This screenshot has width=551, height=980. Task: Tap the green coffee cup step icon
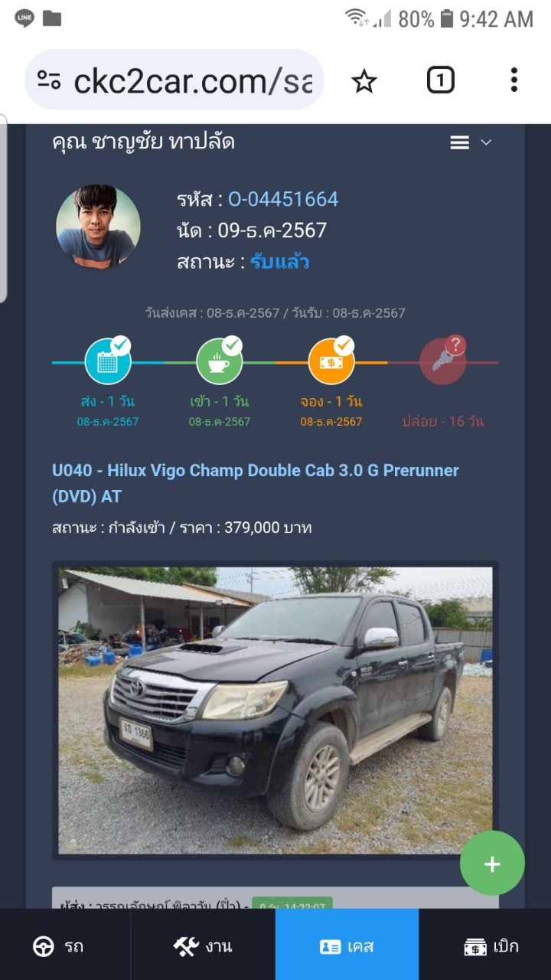pyautogui.click(x=220, y=361)
